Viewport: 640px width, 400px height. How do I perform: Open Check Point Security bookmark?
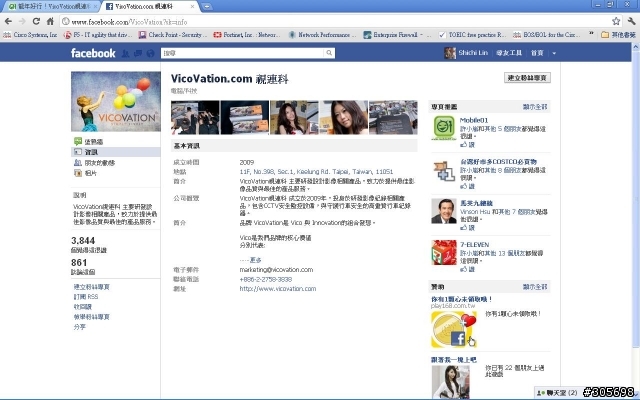(171, 35)
